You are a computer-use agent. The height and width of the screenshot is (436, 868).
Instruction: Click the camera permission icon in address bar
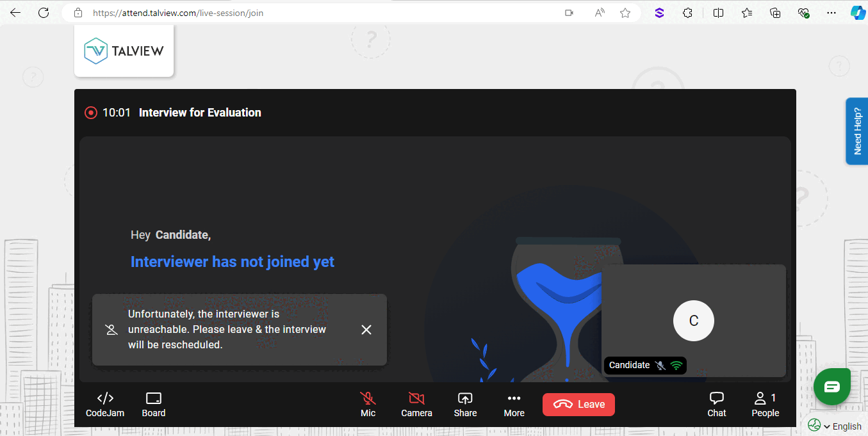pyautogui.click(x=569, y=13)
